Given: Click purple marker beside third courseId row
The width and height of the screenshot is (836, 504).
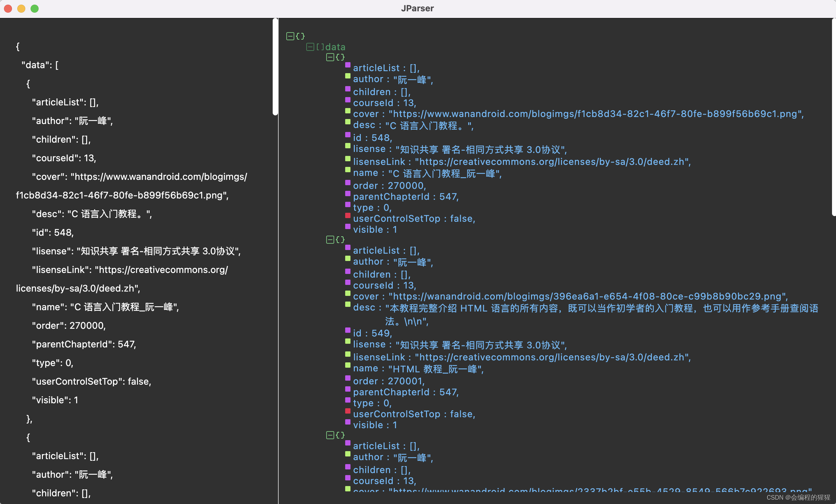Looking at the screenshot, I should (348, 477).
